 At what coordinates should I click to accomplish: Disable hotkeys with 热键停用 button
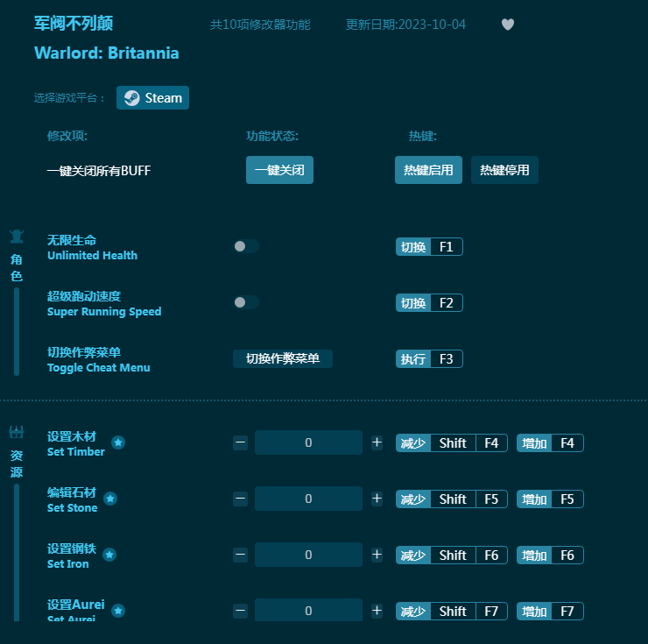[x=504, y=170]
